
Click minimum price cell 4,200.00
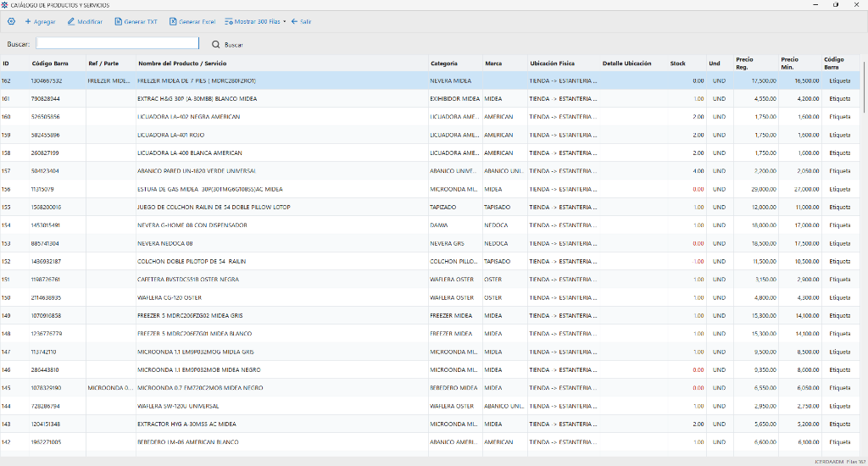808,98
